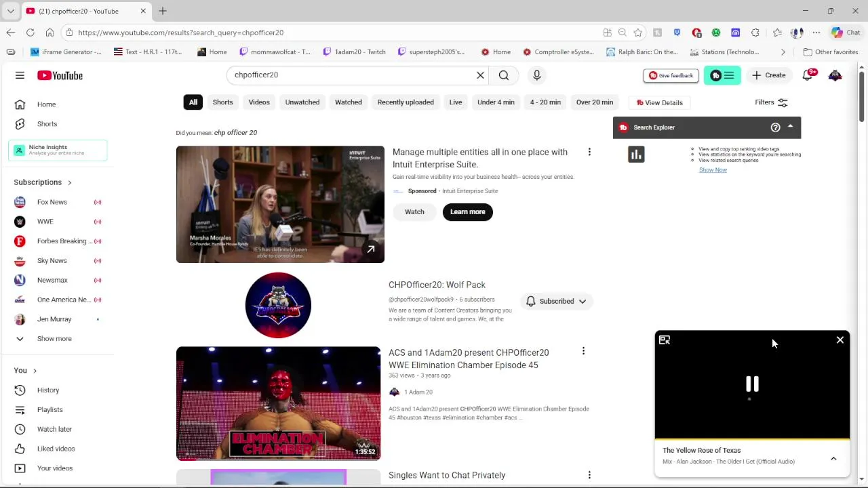The width and height of the screenshot is (868, 488).
Task: Close the miniplayer
Action: coord(840,340)
